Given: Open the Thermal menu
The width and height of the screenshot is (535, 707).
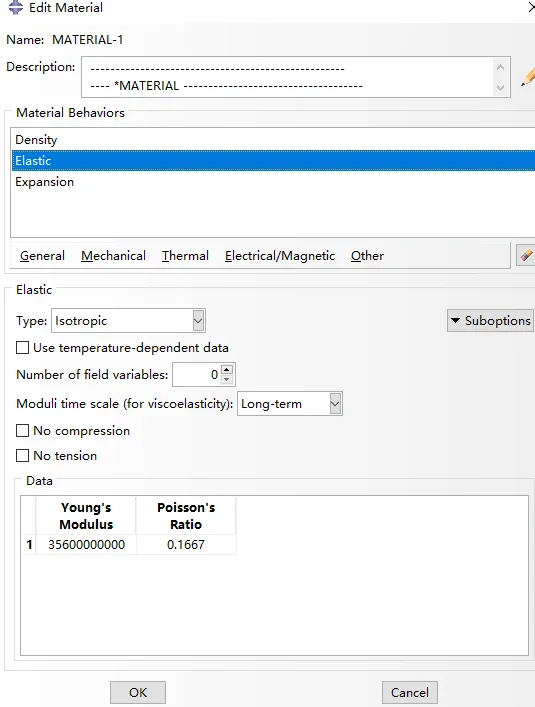Looking at the screenshot, I should pyautogui.click(x=185, y=256).
